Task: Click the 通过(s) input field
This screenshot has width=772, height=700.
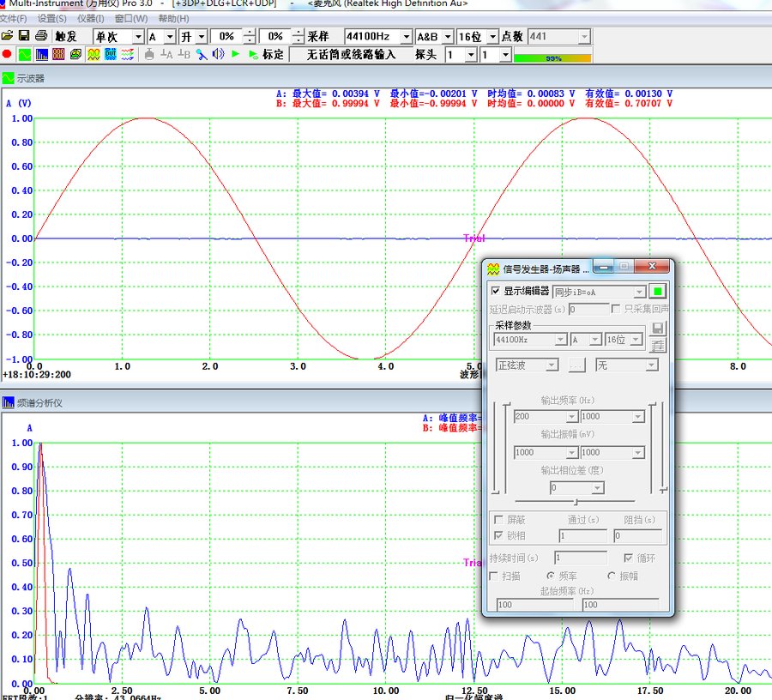Action: [x=583, y=535]
